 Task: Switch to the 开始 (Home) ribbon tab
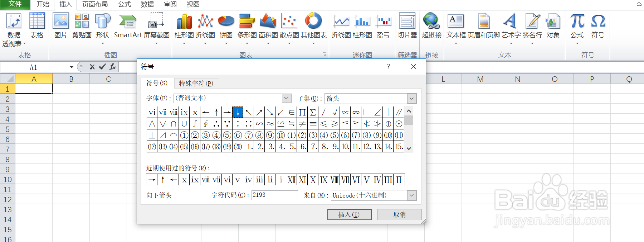(x=43, y=4)
